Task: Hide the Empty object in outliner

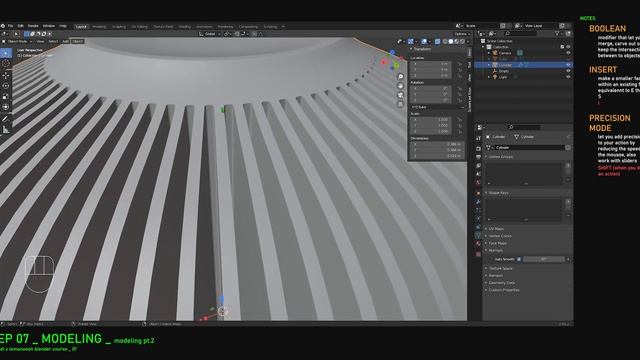Action: click(x=568, y=71)
